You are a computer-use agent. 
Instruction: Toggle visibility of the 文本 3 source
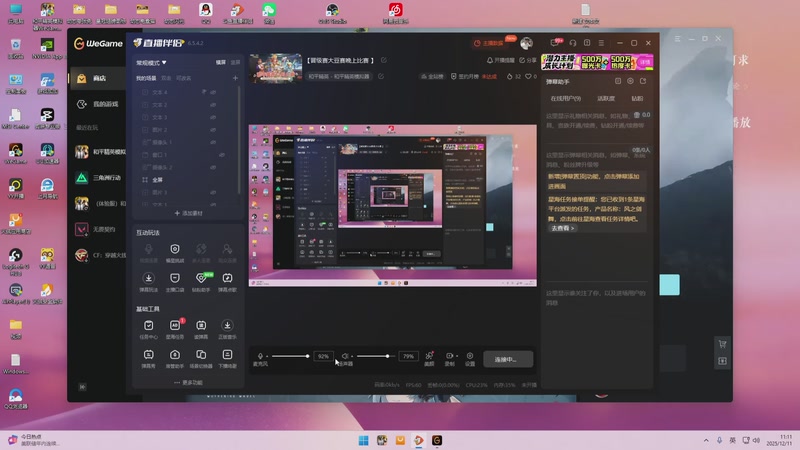coord(213,117)
